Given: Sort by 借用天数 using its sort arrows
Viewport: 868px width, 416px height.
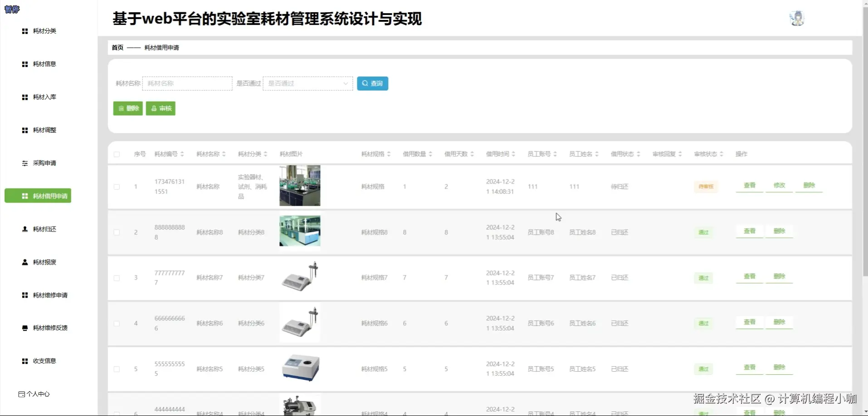Looking at the screenshot, I should 472,154.
